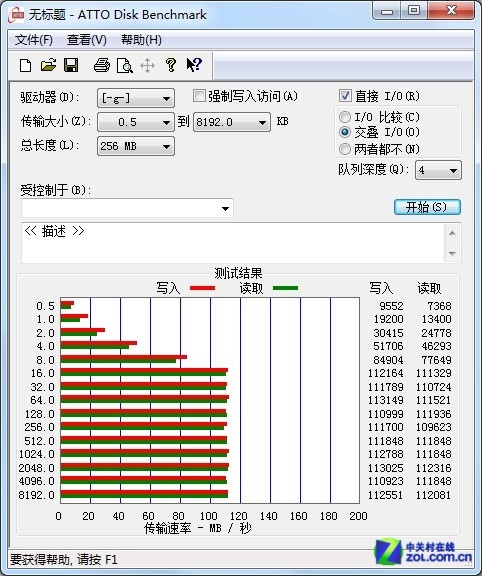Image resolution: width=482 pixels, height=576 pixels.
Task: Open Print Preview from the toolbar
Action: coord(125,65)
